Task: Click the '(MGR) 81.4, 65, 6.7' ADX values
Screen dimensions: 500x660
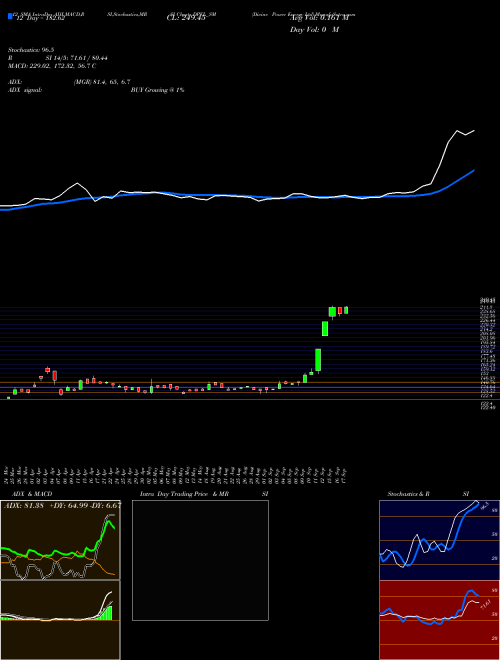Action: point(101,82)
